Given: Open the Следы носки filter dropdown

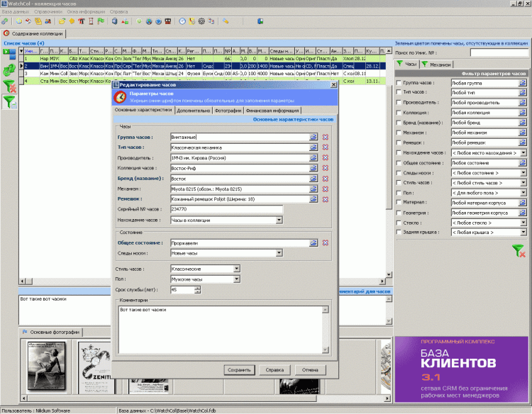Looking at the screenshot, I should (523, 173).
